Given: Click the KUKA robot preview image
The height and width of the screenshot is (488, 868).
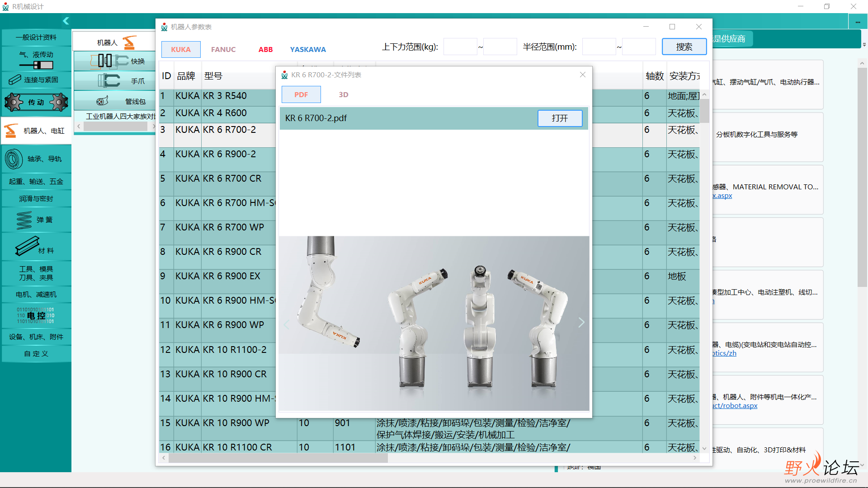Looking at the screenshot, I should pos(434,324).
